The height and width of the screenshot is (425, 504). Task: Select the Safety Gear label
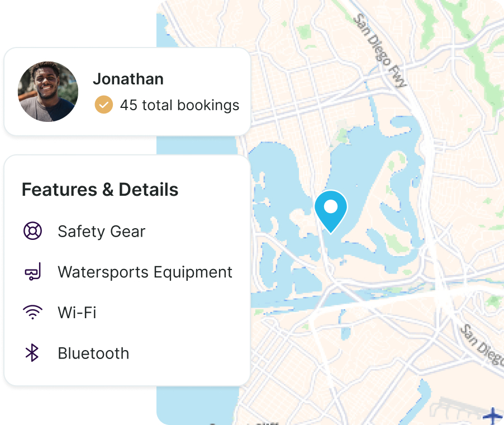pos(101,232)
